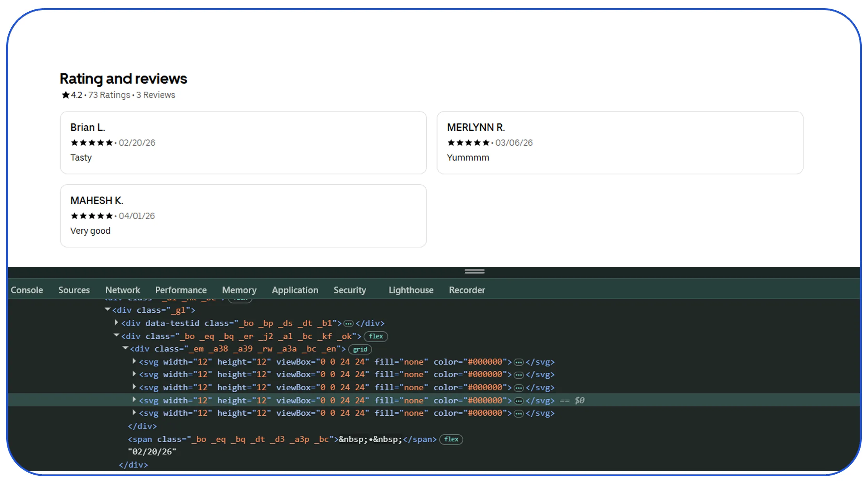Click ellipsis inside the second svg row
Image resolution: width=868 pixels, height=484 pixels.
coord(519,375)
